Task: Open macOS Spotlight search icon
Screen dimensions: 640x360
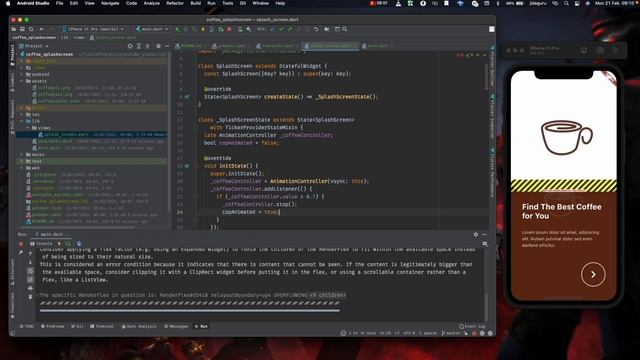Action: click(566, 3)
